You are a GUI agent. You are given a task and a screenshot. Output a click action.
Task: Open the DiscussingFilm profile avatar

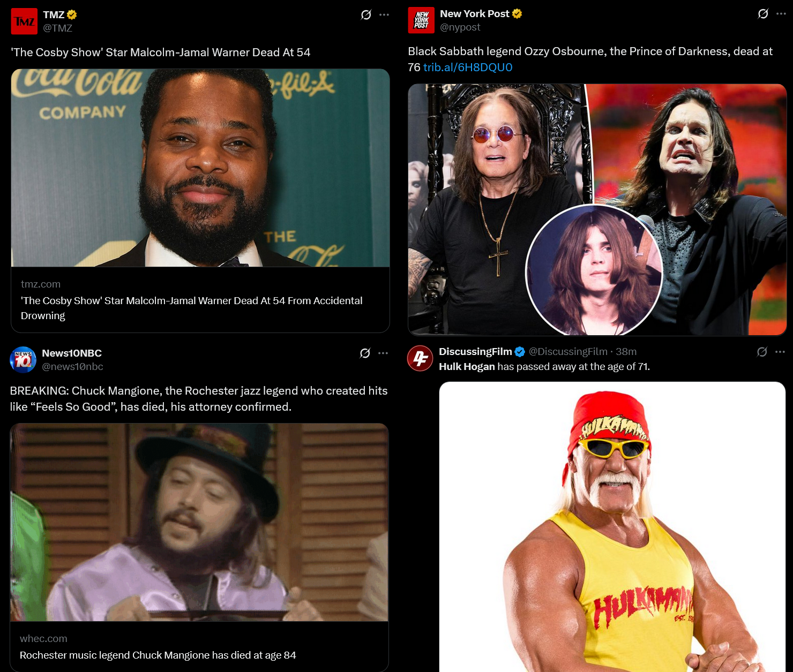point(420,358)
